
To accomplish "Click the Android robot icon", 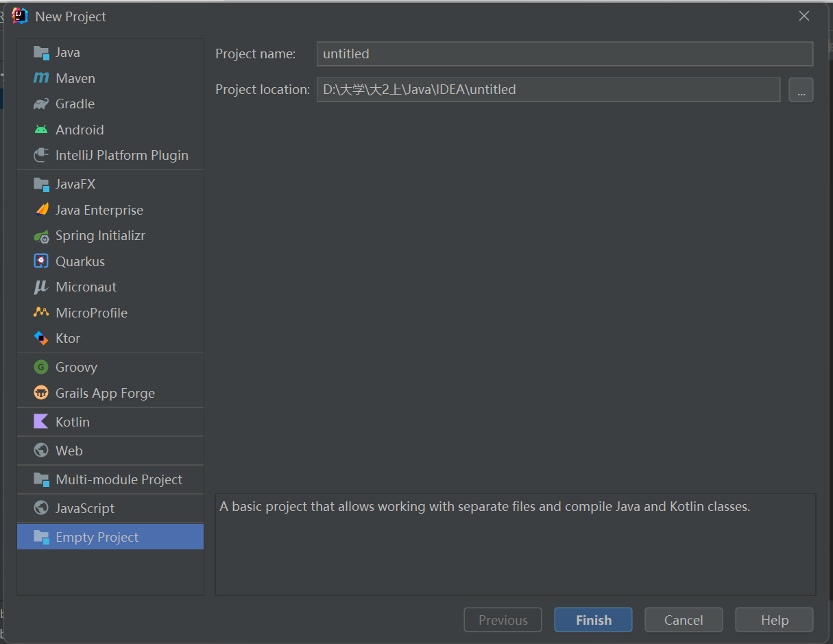I will point(41,130).
